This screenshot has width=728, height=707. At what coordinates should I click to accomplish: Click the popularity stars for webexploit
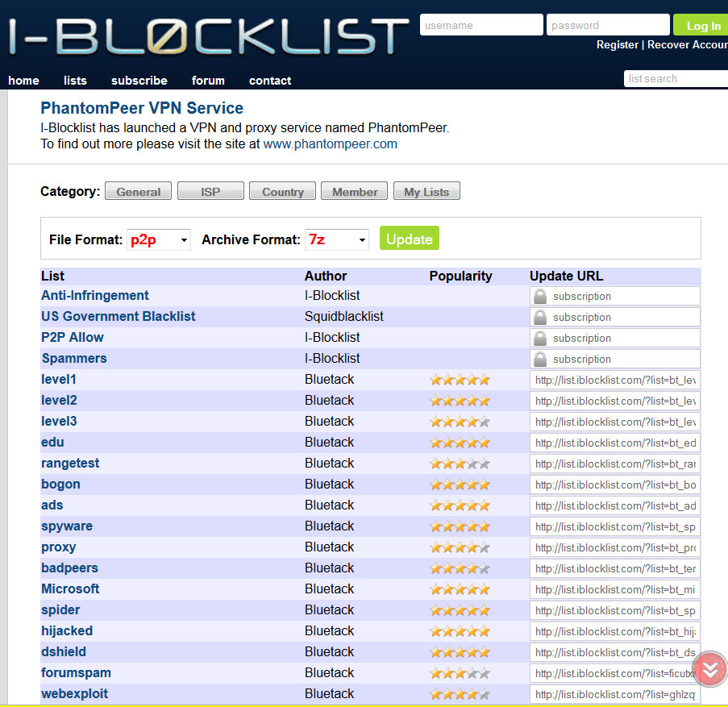460,694
